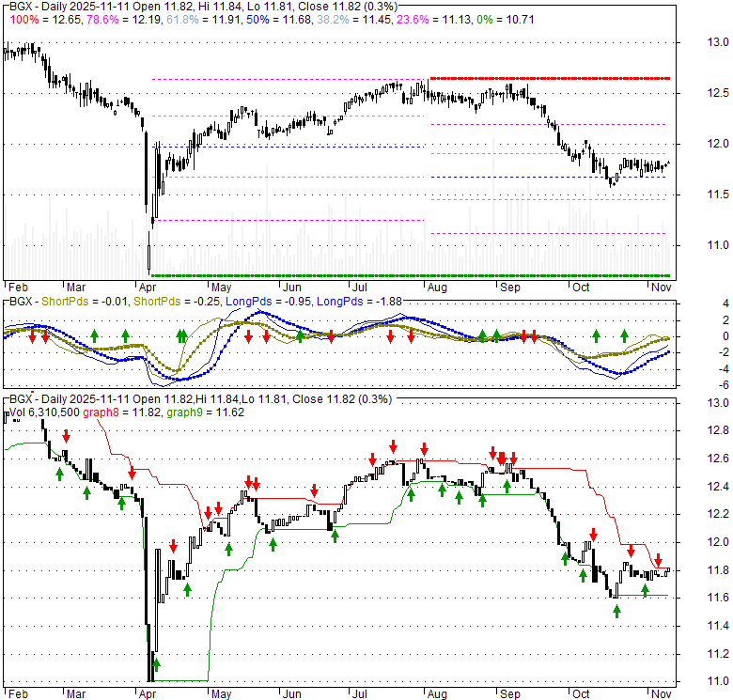733x700 pixels.
Task: Click the last green arrow in the oscillator panel
Action: tap(625, 335)
